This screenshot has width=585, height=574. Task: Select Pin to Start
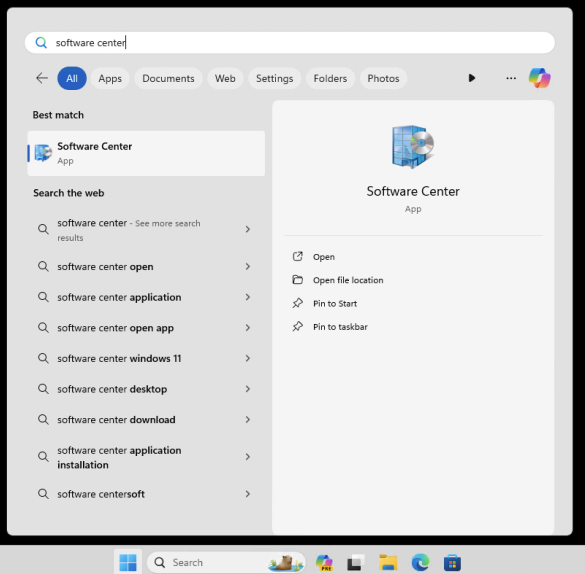(x=335, y=304)
